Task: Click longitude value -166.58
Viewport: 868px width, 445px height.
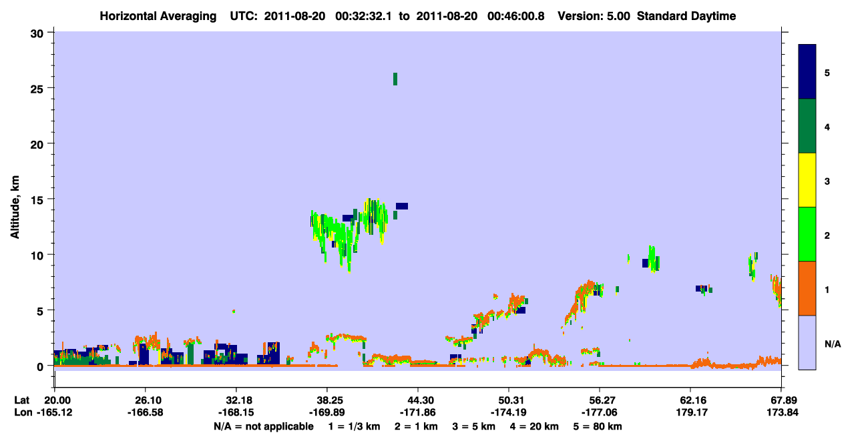Action: tap(146, 413)
